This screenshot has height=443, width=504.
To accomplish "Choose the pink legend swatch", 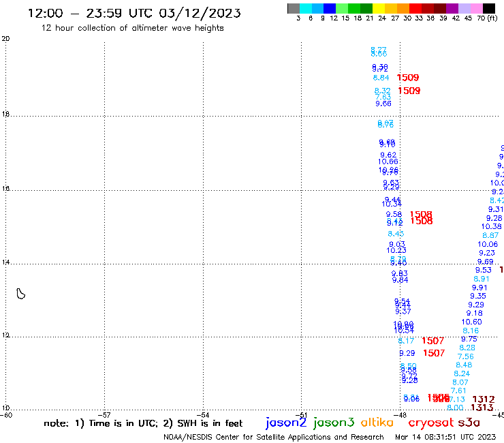I will coord(476,8).
